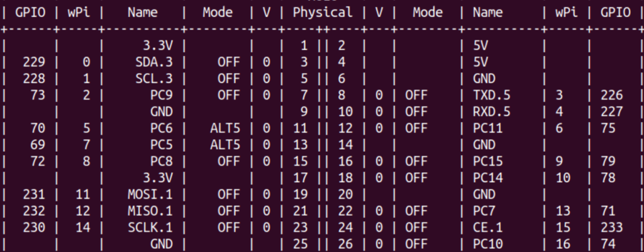Click the right wPi column header
The height and width of the screenshot is (252, 644).
pyautogui.click(x=567, y=13)
